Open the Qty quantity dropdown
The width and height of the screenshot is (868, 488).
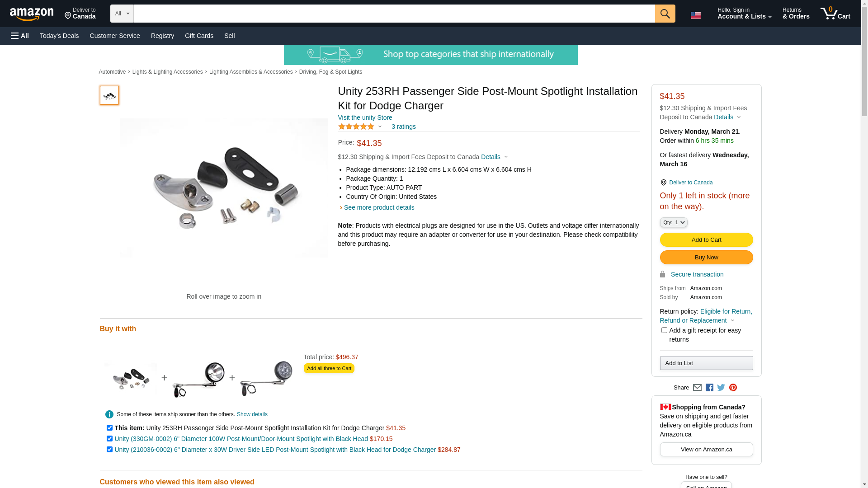tap(674, 222)
